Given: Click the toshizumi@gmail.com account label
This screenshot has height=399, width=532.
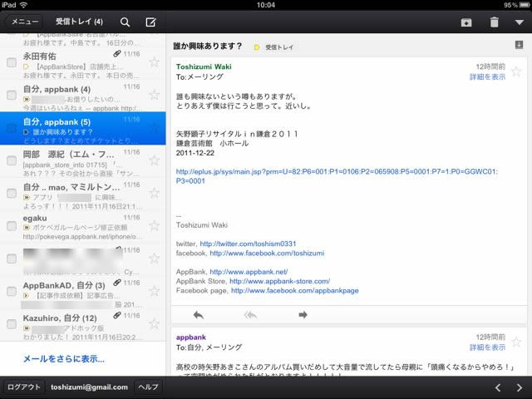Looking at the screenshot, I should [x=89, y=387].
